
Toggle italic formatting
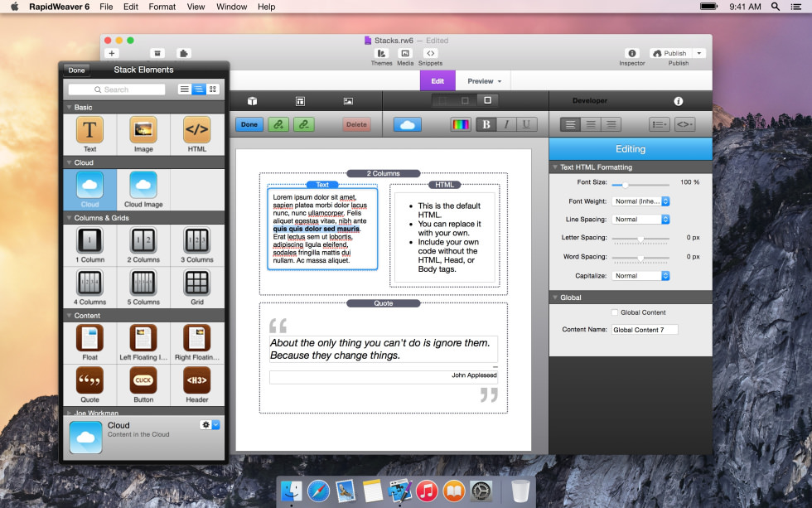click(x=506, y=124)
